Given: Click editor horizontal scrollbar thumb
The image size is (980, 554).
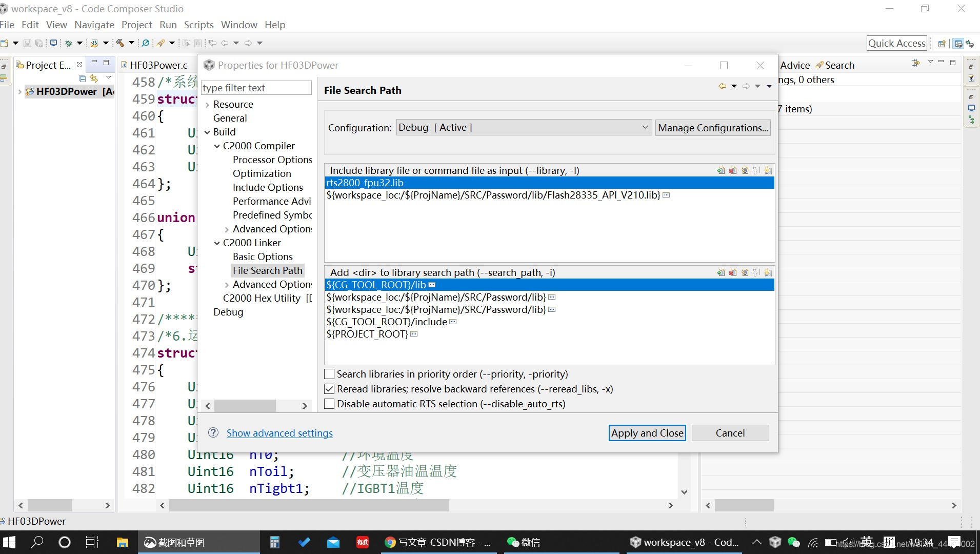Looking at the screenshot, I should [309, 505].
